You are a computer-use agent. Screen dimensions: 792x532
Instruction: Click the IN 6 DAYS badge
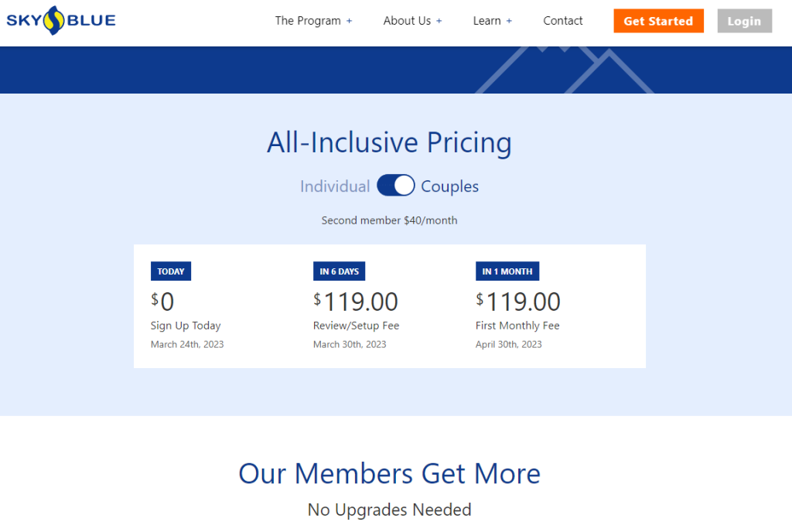339,271
